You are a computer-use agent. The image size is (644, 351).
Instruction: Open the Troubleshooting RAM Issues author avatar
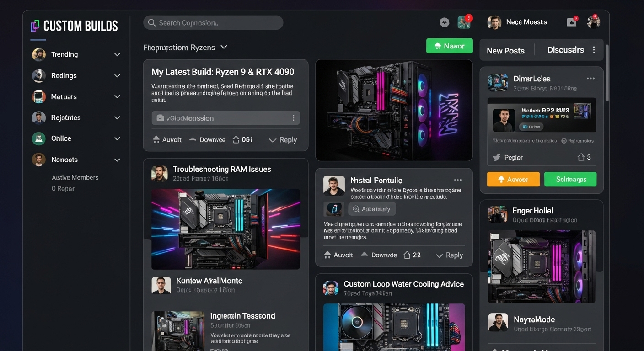pos(160,174)
